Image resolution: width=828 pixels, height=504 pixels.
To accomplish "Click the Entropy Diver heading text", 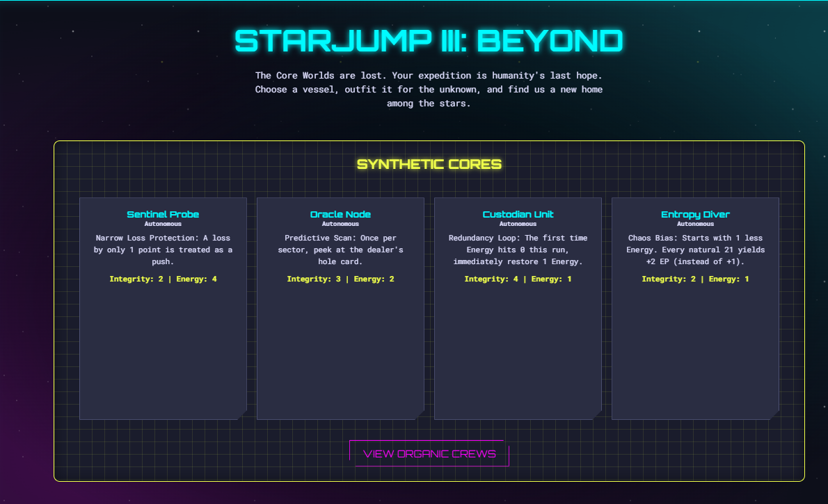I will click(696, 214).
